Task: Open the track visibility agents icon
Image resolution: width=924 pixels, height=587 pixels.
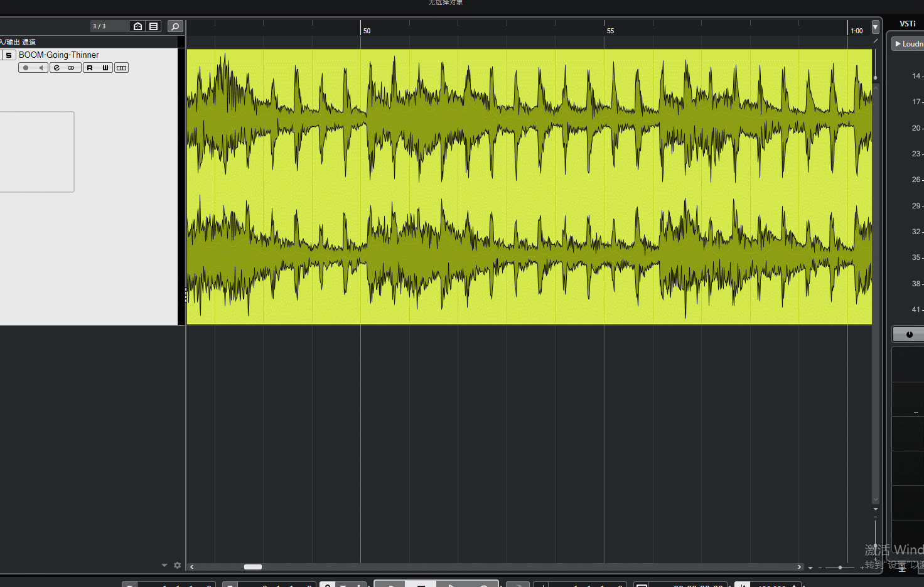Action: click(x=137, y=26)
